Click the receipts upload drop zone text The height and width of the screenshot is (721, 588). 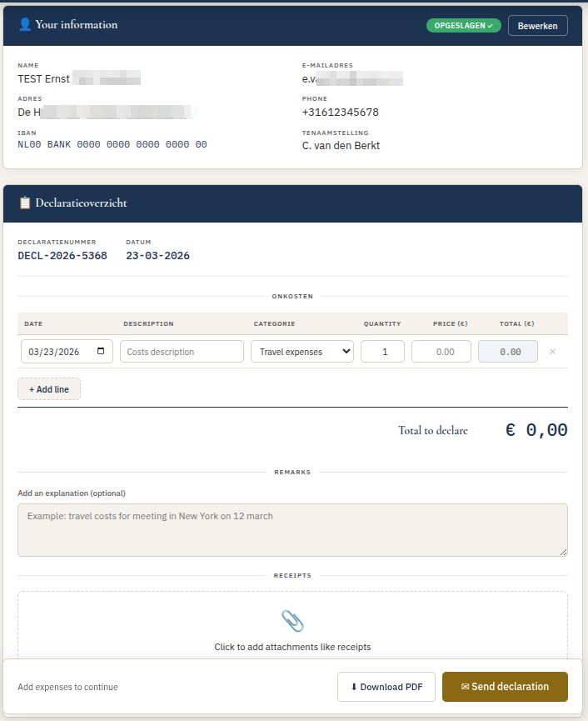pyautogui.click(x=292, y=647)
